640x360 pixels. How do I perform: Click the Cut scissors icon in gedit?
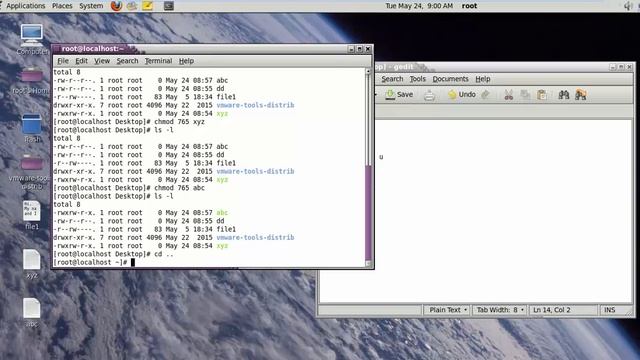(x=509, y=95)
